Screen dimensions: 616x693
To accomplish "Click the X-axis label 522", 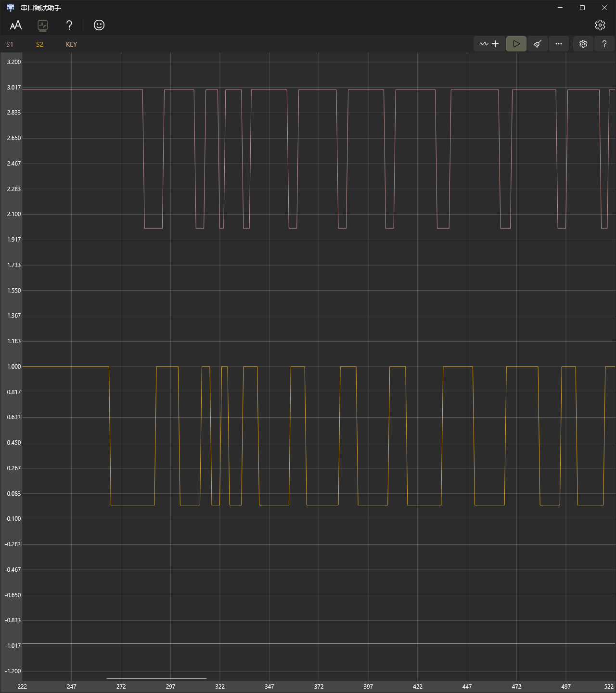I will coord(609,687).
